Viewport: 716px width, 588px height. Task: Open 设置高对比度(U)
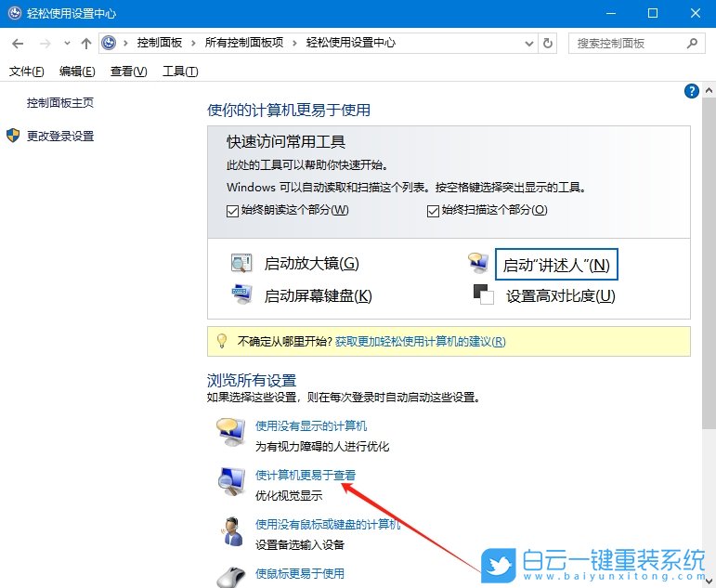(x=560, y=296)
